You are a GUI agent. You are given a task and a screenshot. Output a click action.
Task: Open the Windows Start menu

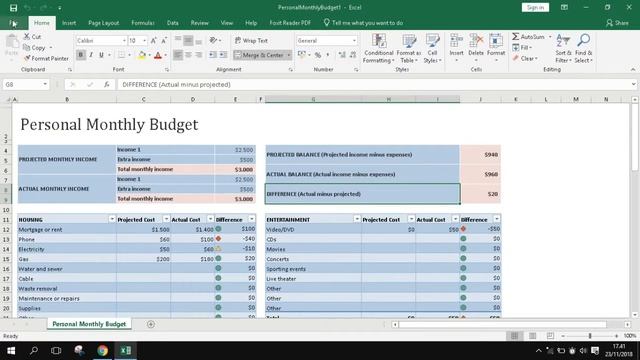tap(11, 350)
